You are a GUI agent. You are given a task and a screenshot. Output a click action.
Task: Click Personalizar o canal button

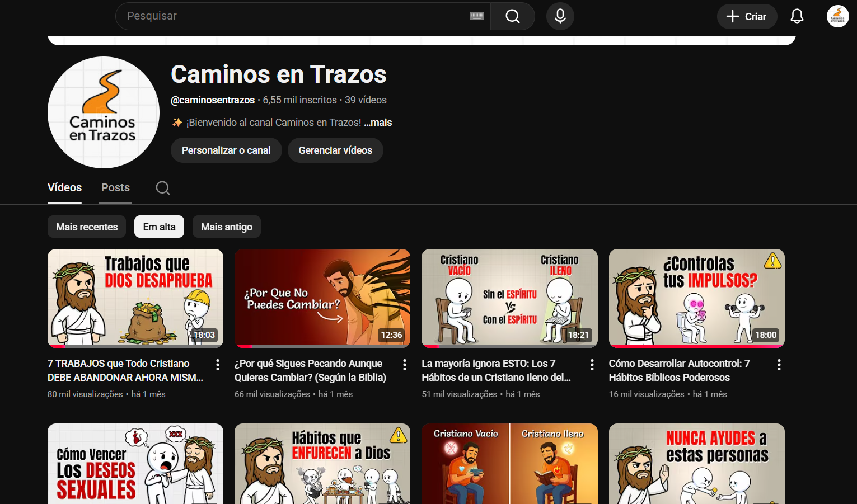click(x=226, y=150)
